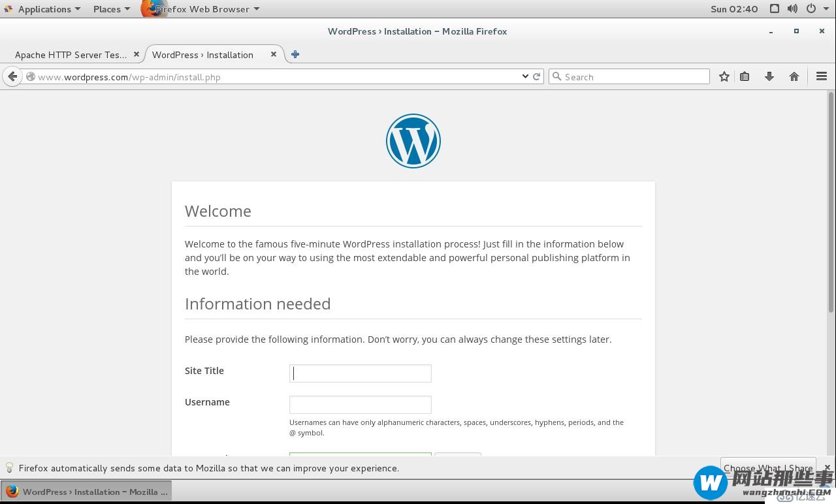
Task: Click the Information needed heading
Action: 258,304
